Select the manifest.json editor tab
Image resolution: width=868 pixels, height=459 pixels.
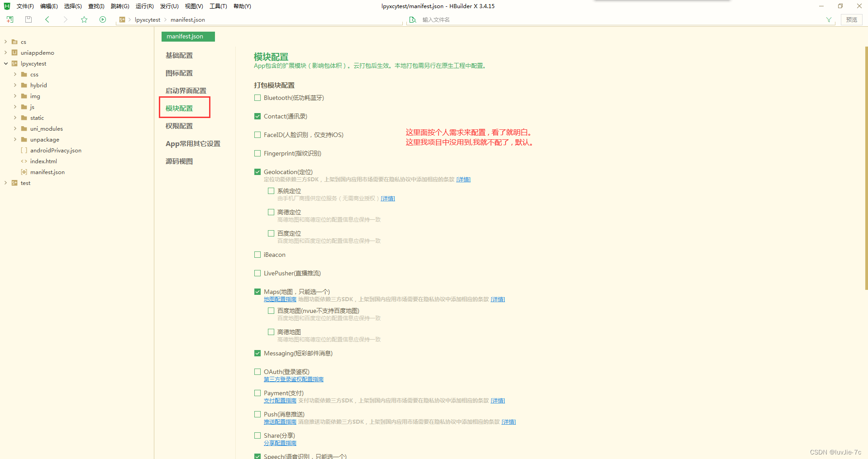tap(188, 36)
